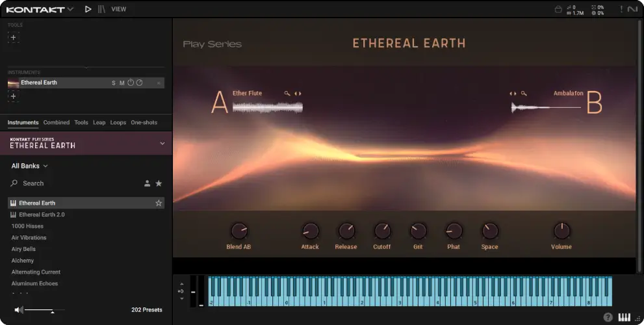Click the layer A waveform display
The width and height of the screenshot is (644, 325).
pos(268,108)
